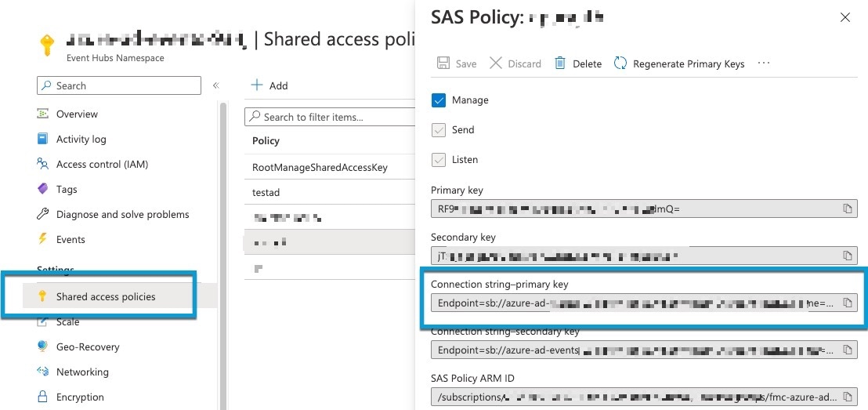Open Access control (IAM)
868x410 pixels.
tap(102, 164)
